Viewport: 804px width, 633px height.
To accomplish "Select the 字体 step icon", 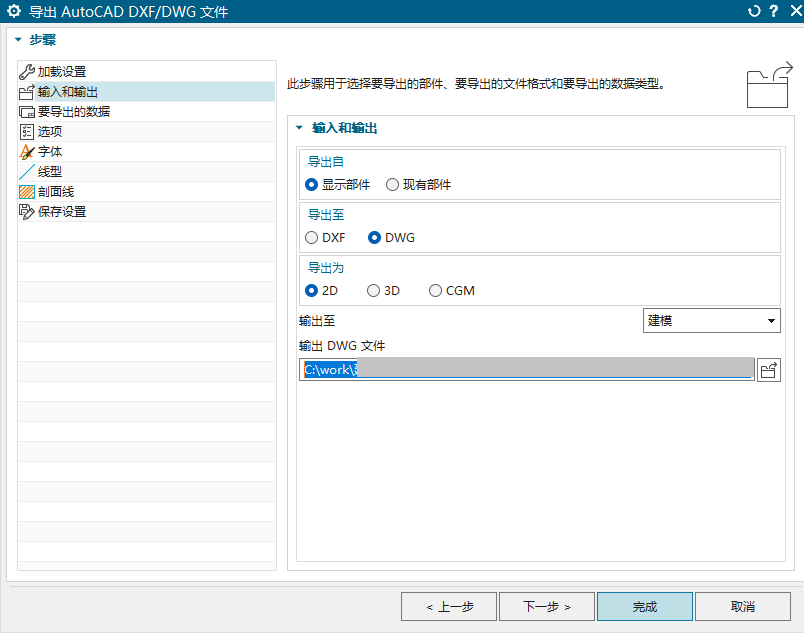I will (x=27, y=151).
